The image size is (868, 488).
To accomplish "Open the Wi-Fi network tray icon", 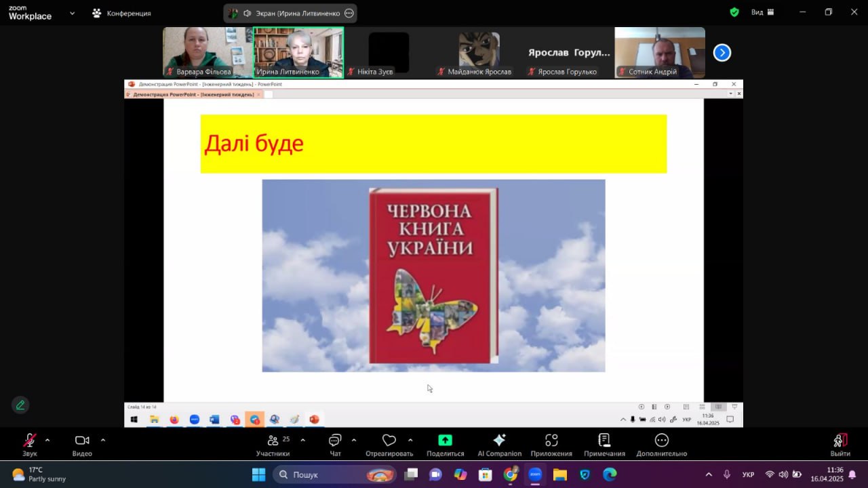I will coord(770,474).
